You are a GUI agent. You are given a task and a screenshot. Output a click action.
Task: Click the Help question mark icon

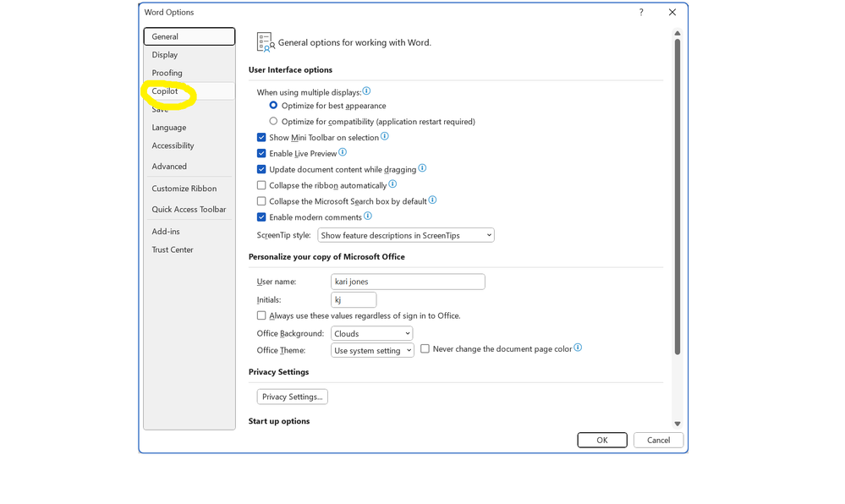641,12
